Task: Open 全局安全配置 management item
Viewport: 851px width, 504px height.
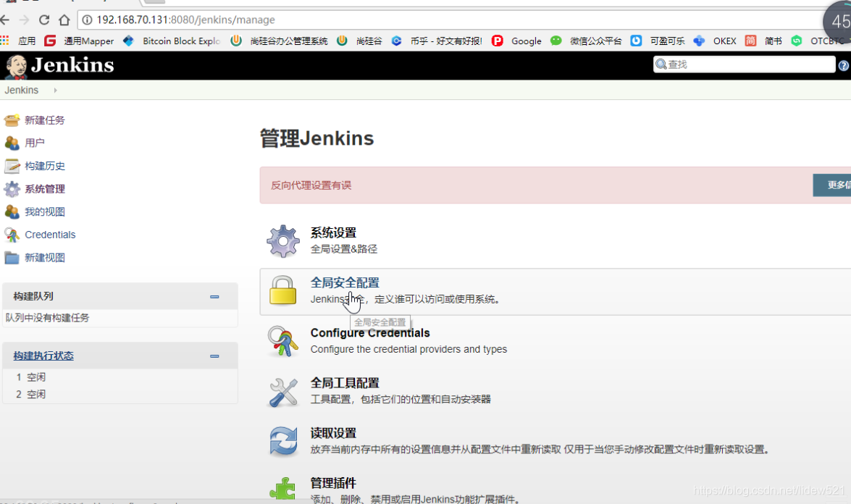Action: [345, 282]
